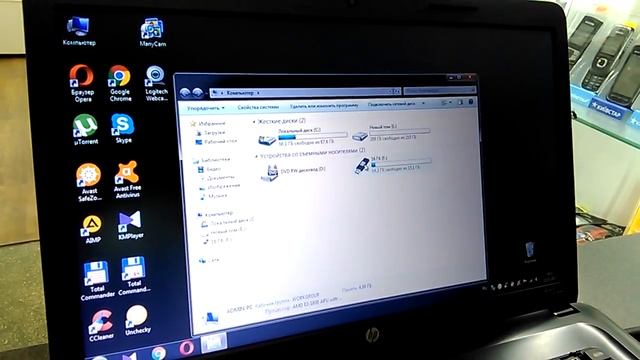
Task: Click Удалить или изменить программу
Action: 324,106
